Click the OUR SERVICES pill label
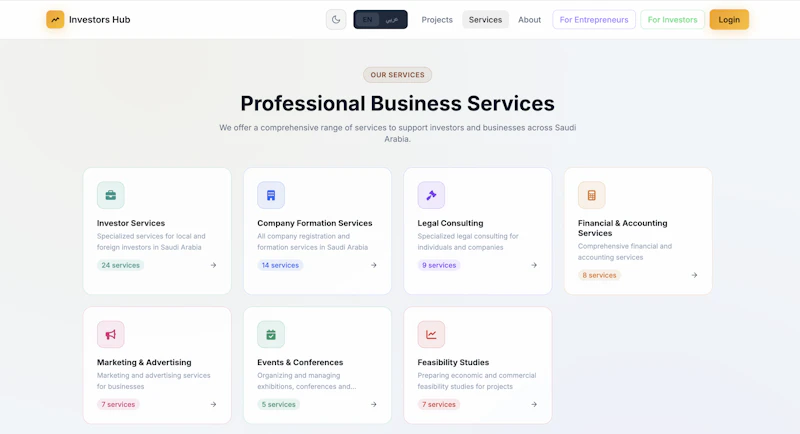This screenshot has width=800, height=434. coord(397,75)
